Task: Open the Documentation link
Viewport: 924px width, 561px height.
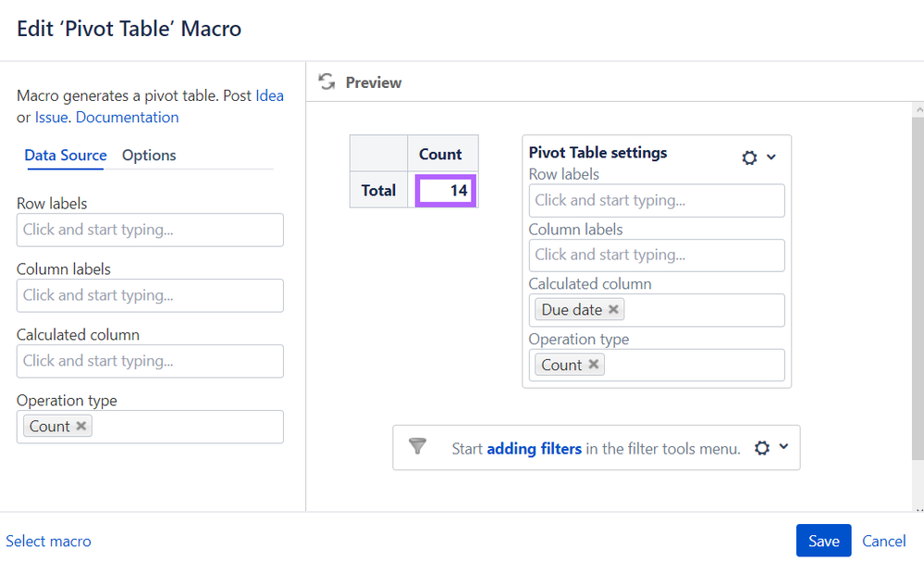Action: [x=127, y=118]
